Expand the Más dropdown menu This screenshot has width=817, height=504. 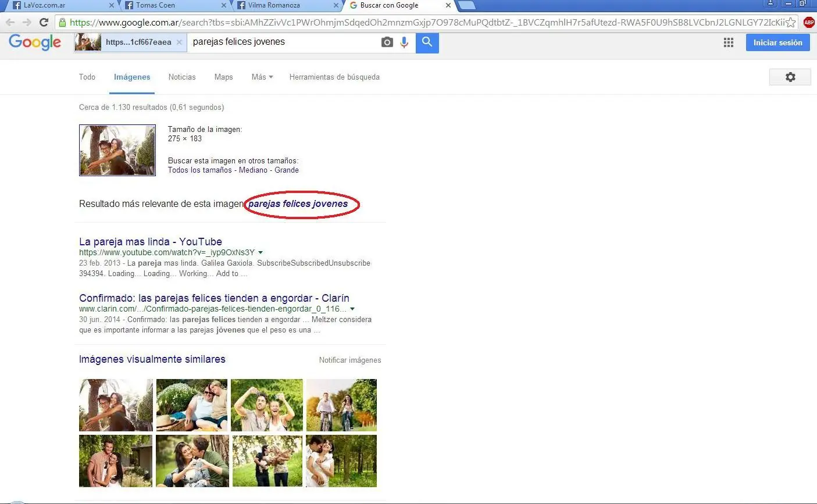click(x=262, y=77)
